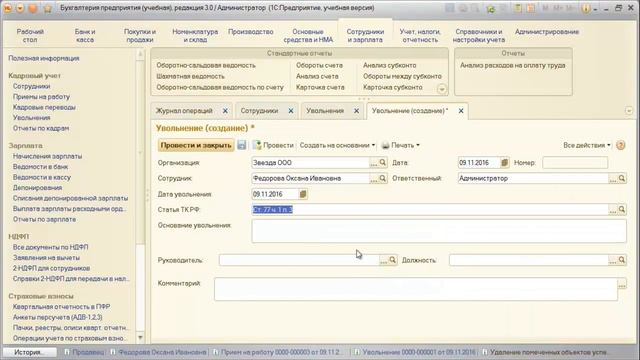Open the Производство section

(x=251, y=32)
